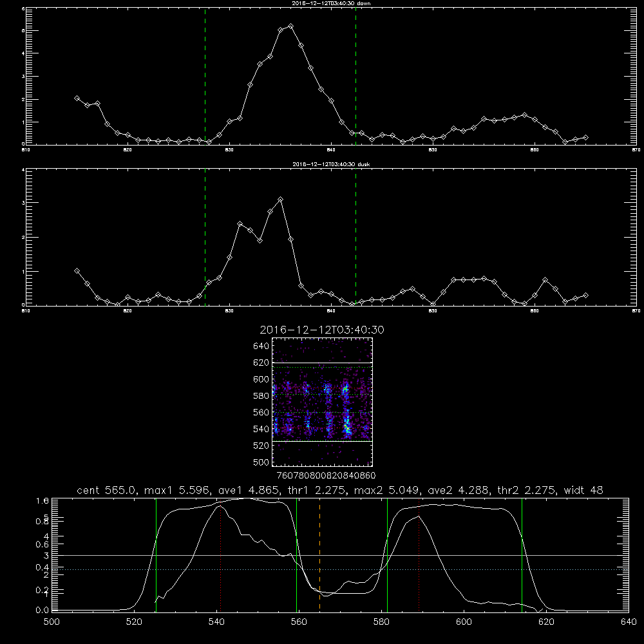
Task: Click the '640' label on bottom plot x-axis
Action: [629, 622]
